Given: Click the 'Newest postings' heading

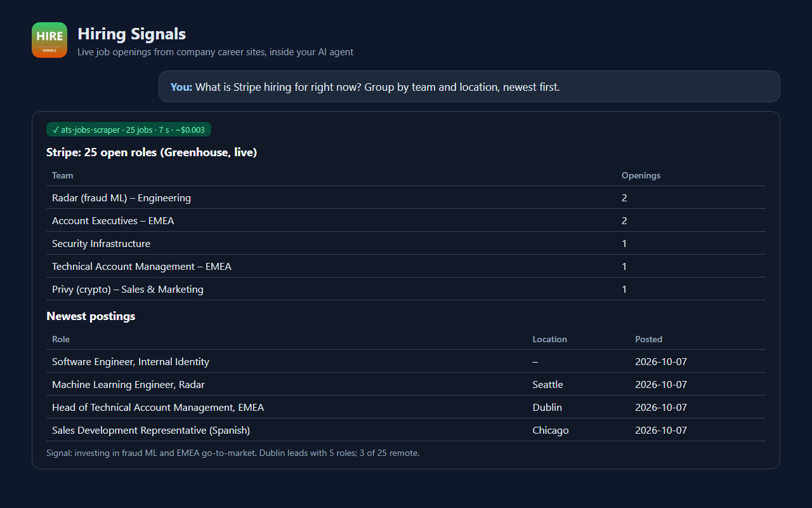Looking at the screenshot, I should (91, 316).
